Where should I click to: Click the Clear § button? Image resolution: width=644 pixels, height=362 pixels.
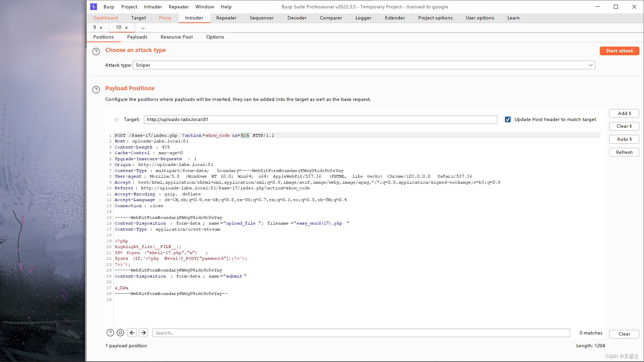[624, 126]
